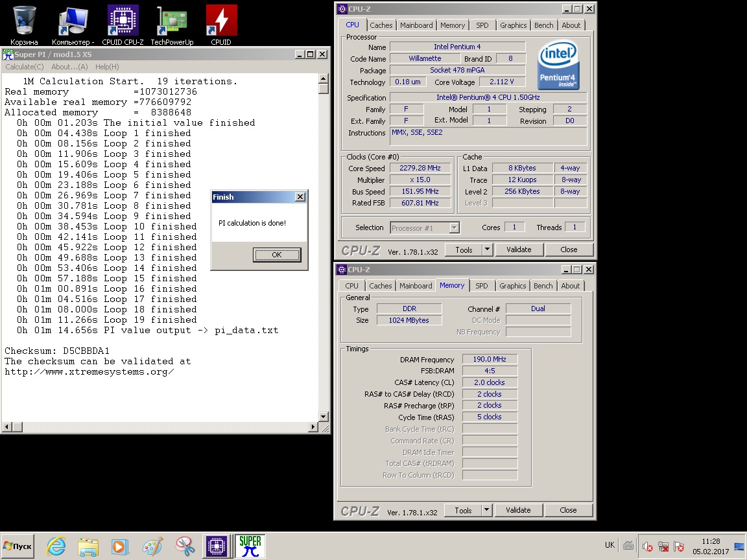747x560 pixels.
Task: Click the Specification Intel Pentium 4 CPU 1.50GHz field
Action: 488,98
